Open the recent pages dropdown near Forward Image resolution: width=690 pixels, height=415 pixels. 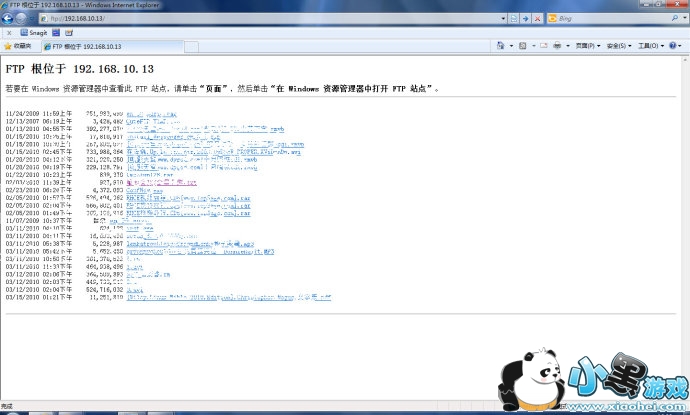[x=31, y=18]
